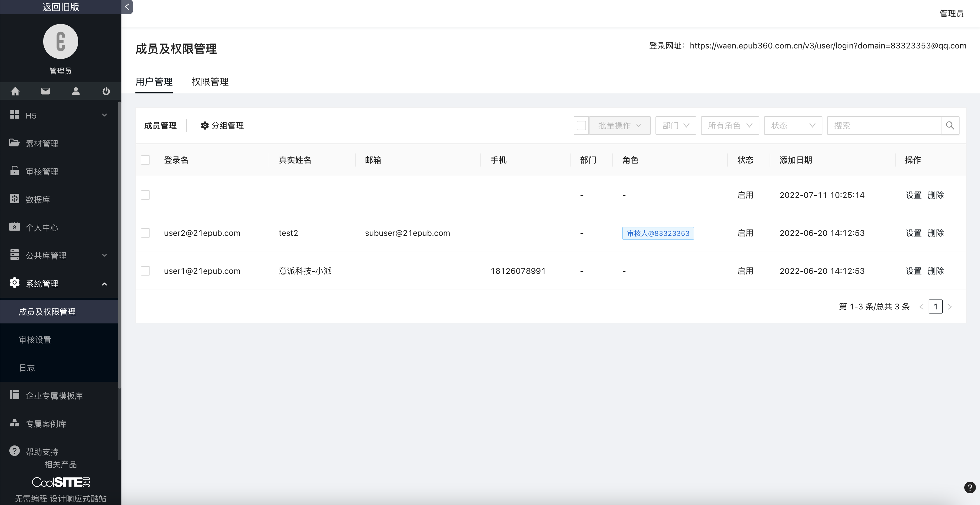Click the search magnifier icon
Screen dimensions: 980x505
coord(950,126)
